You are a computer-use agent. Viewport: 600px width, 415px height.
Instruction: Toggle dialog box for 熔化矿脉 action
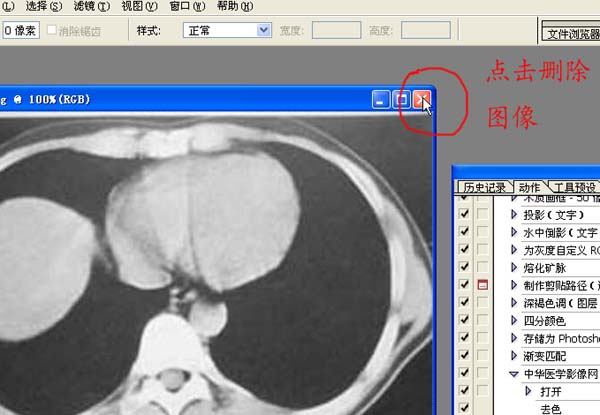pos(483,267)
